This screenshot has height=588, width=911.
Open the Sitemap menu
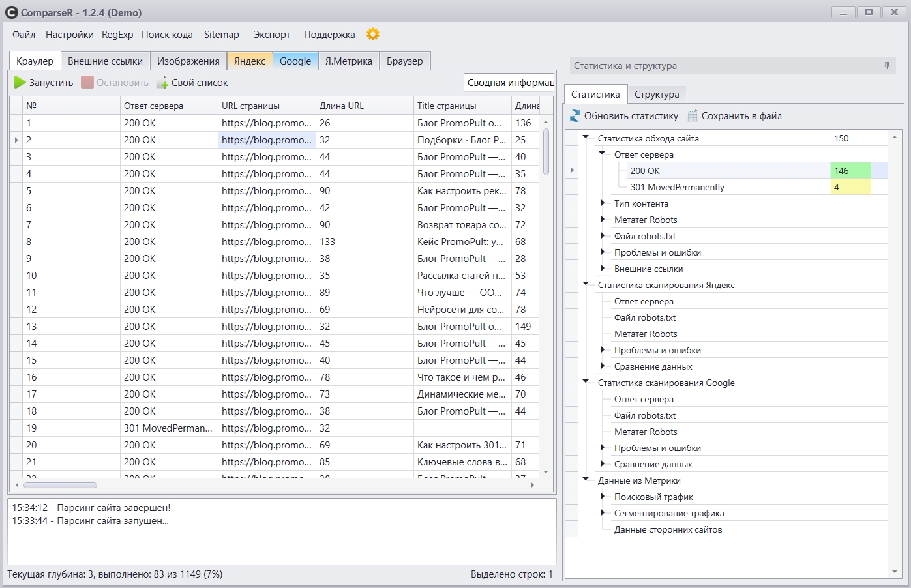tap(221, 35)
